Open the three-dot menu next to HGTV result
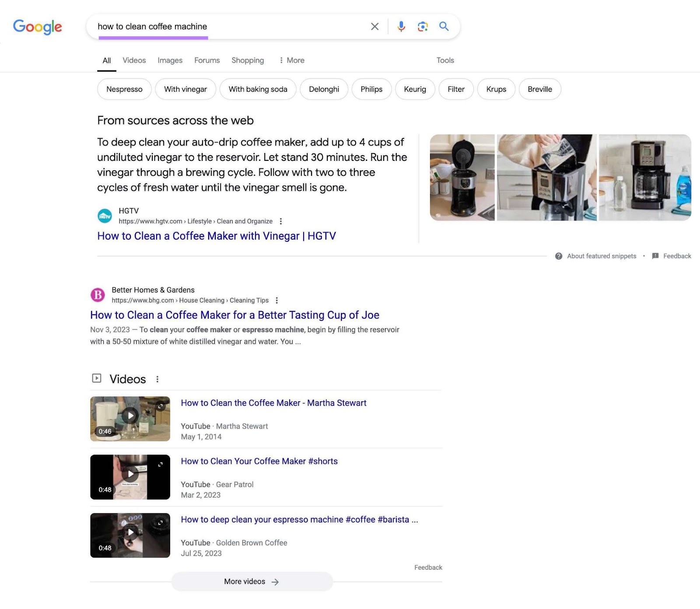The width and height of the screenshot is (700, 609). (x=281, y=221)
